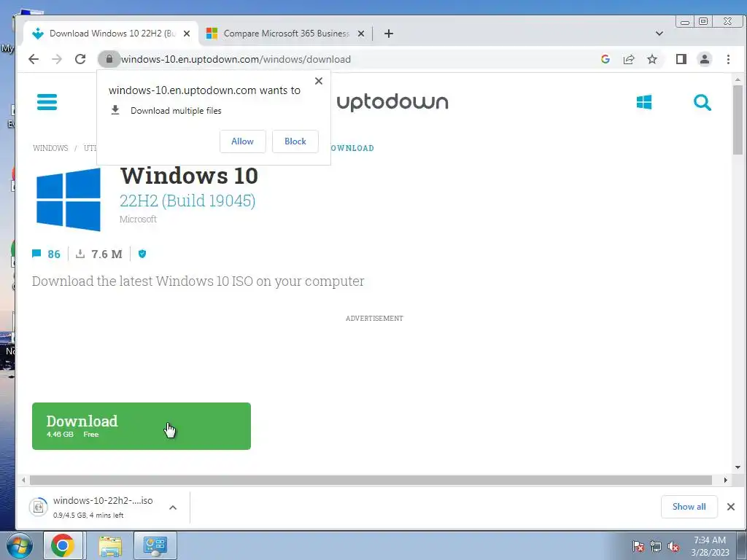The height and width of the screenshot is (560, 747).
Task: Switch to Download Windows 10 22H2 tab
Action: pyautogui.click(x=112, y=34)
